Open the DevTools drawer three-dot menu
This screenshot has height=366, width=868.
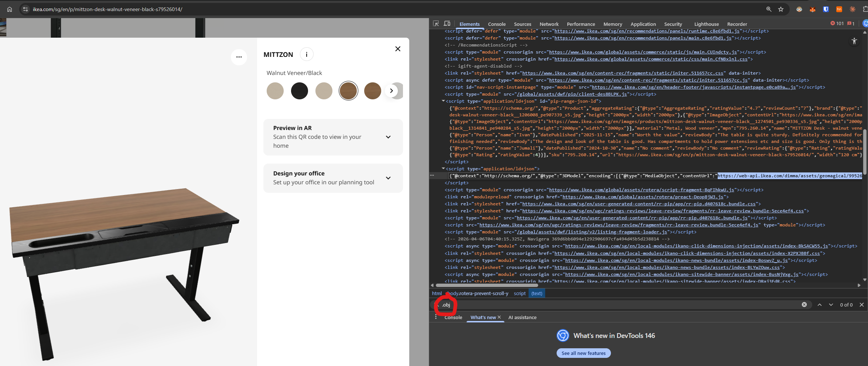pos(436,317)
